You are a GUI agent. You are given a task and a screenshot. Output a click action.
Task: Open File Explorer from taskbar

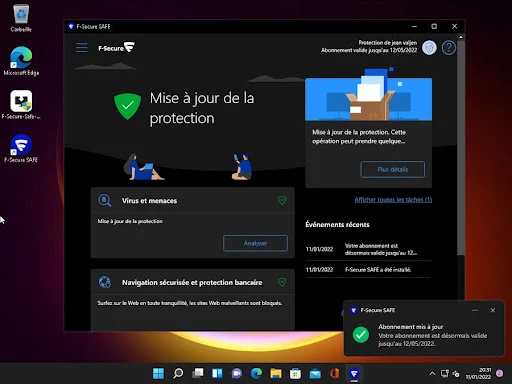click(276, 373)
